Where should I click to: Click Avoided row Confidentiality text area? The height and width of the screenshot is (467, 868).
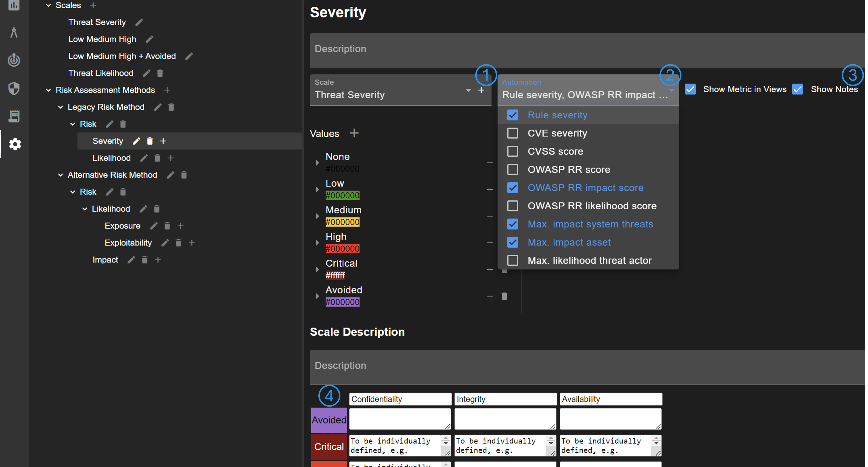coord(400,419)
